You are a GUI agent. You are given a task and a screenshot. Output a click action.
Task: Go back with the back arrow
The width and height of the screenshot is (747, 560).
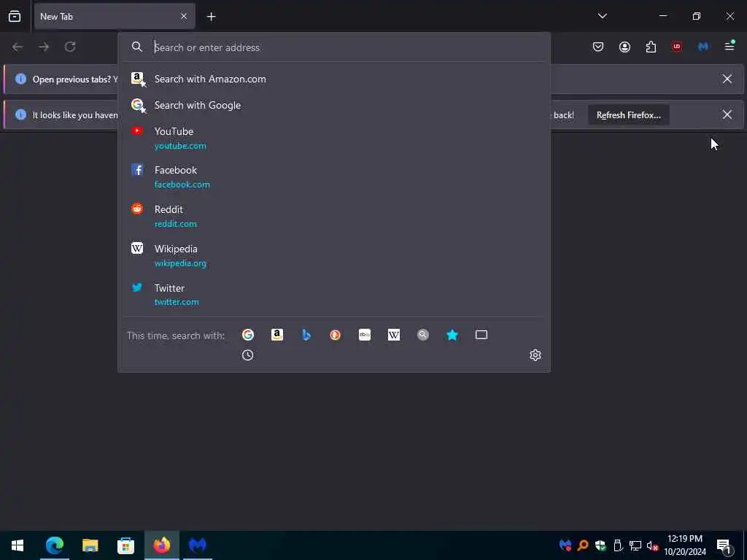(18, 47)
